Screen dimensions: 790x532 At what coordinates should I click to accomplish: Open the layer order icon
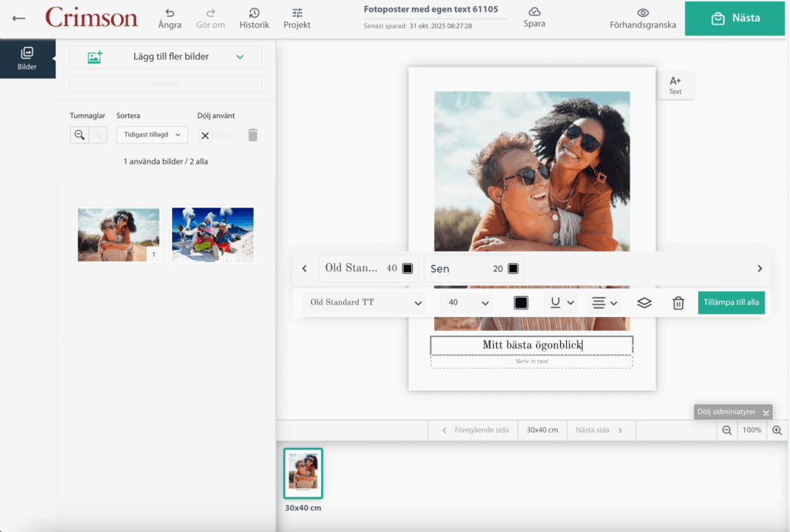tap(644, 303)
